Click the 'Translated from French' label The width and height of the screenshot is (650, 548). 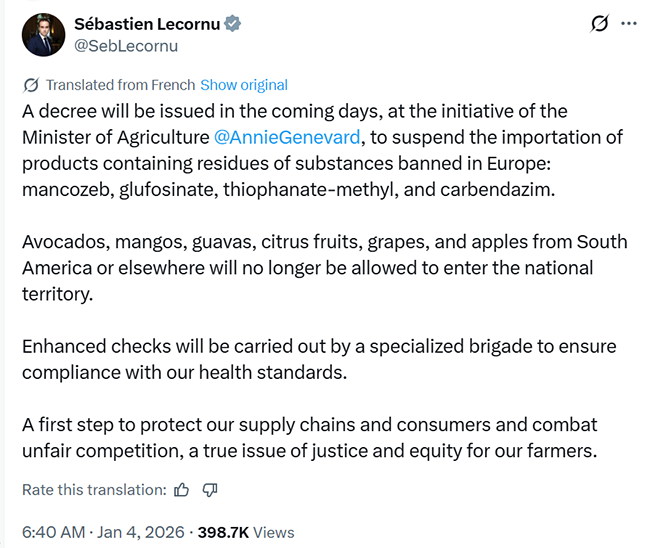click(120, 85)
